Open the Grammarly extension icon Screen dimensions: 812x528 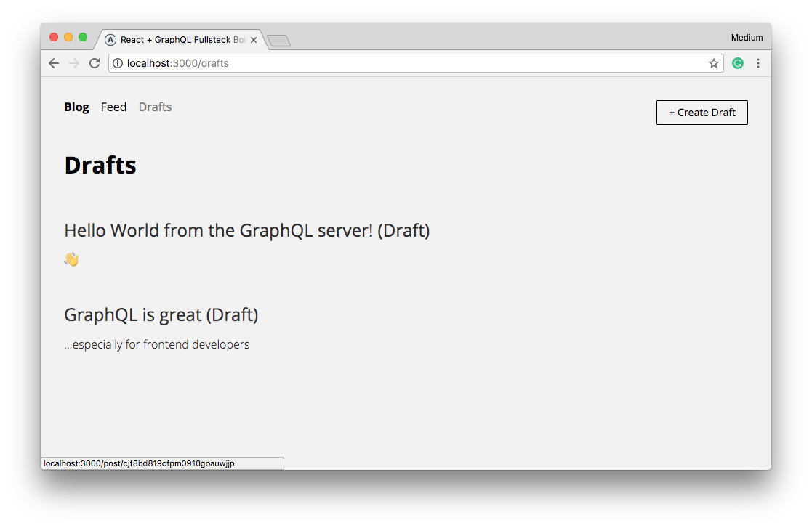(738, 63)
